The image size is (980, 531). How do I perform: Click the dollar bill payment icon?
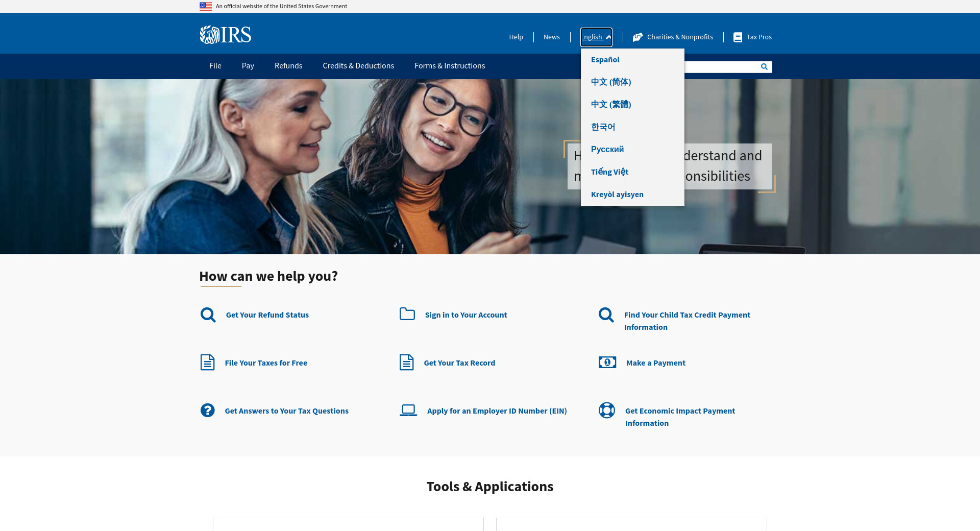(x=607, y=363)
